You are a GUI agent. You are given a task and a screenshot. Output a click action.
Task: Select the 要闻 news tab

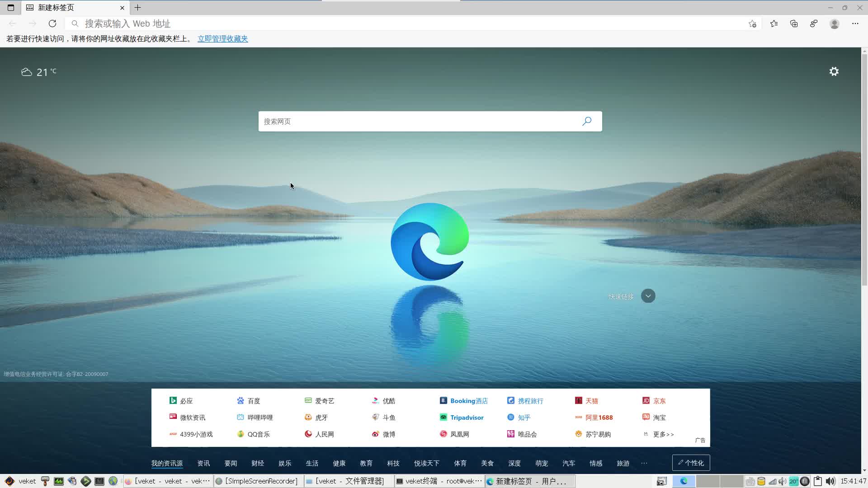(231, 463)
